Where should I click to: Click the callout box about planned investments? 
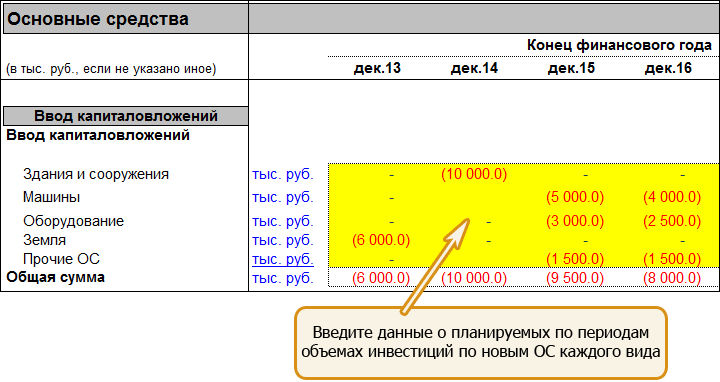pyautogui.click(x=481, y=343)
